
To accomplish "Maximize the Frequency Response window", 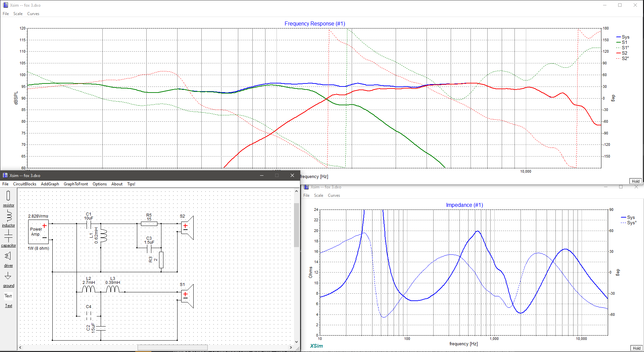I will pyautogui.click(x=620, y=5).
